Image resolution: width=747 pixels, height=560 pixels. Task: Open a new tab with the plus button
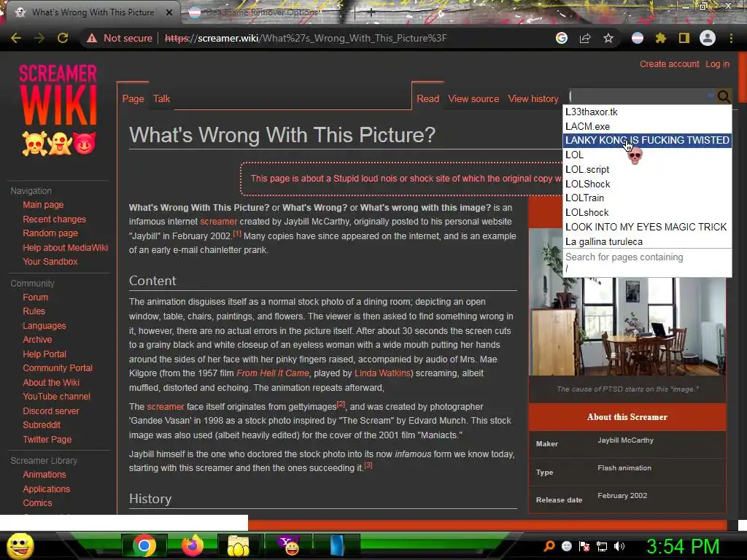(x=371, y=13)
